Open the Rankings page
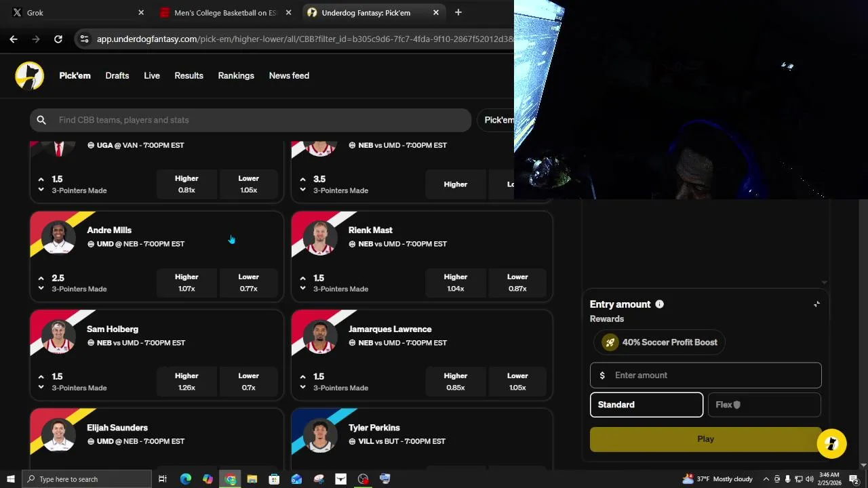The height and width of the screenshot is (488, 868). [x=236, y=76]
